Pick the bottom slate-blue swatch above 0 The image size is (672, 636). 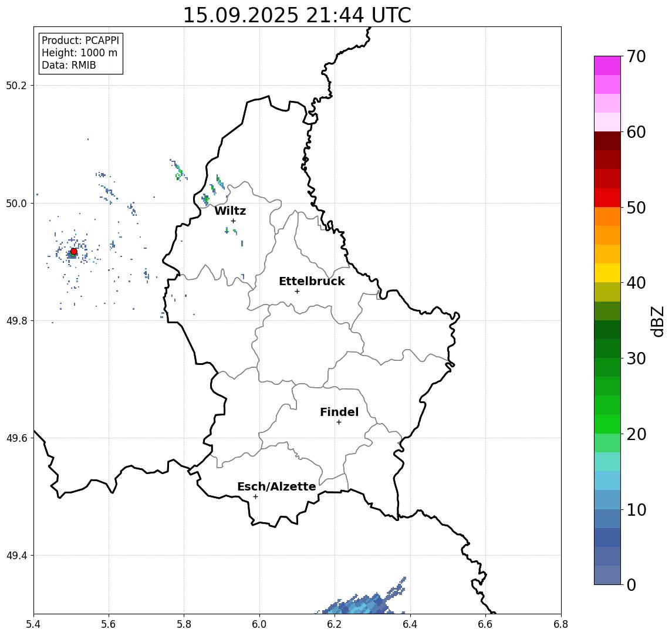point(607,575)
